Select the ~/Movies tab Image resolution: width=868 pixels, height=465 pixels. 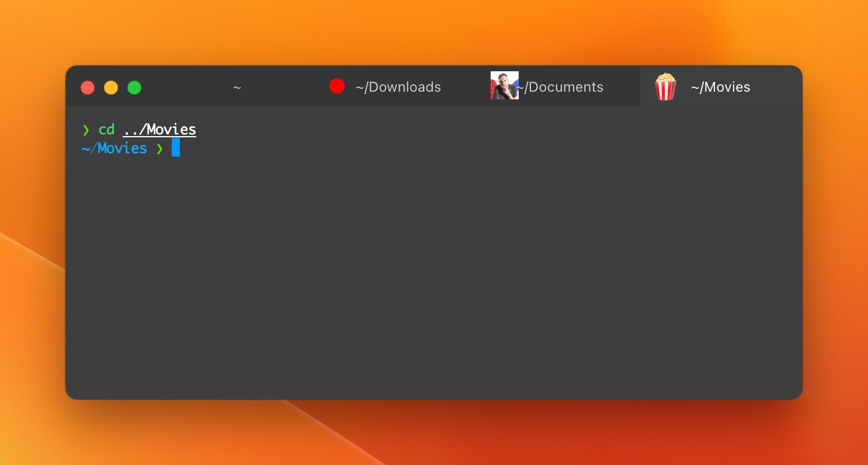point(721,87)
